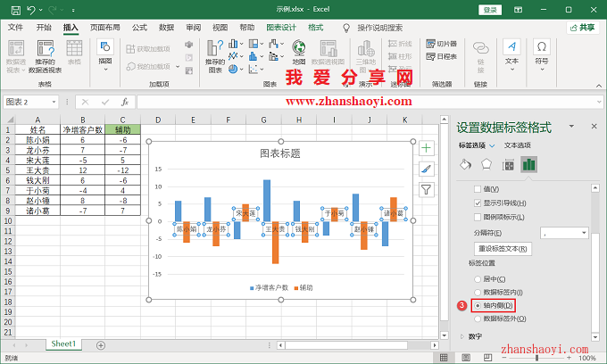Select Size & Properties icon in pane

tap(508, 165)
